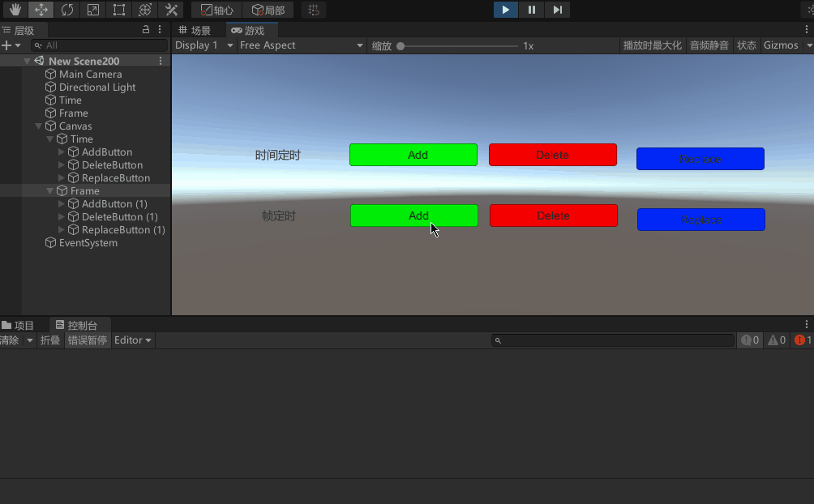Toggle warning messages filter showing 0
Viewport: 814px width, 504px height.
pos(778,340)
